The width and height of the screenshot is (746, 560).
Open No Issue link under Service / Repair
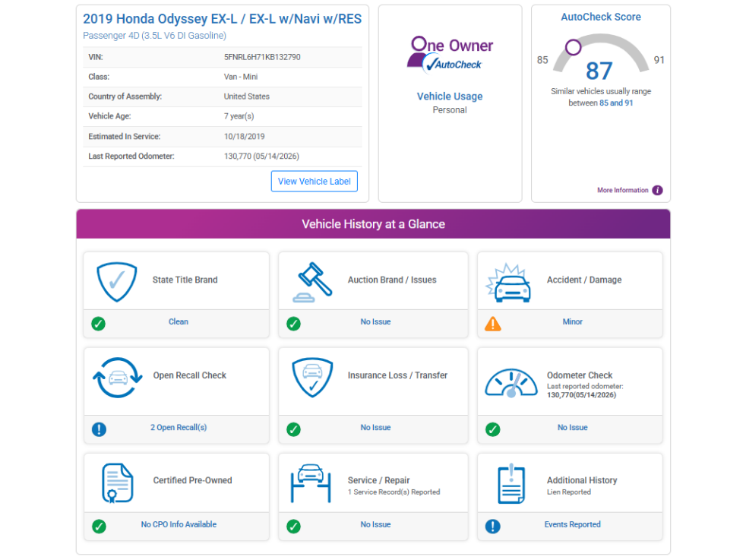coord(375,524)
